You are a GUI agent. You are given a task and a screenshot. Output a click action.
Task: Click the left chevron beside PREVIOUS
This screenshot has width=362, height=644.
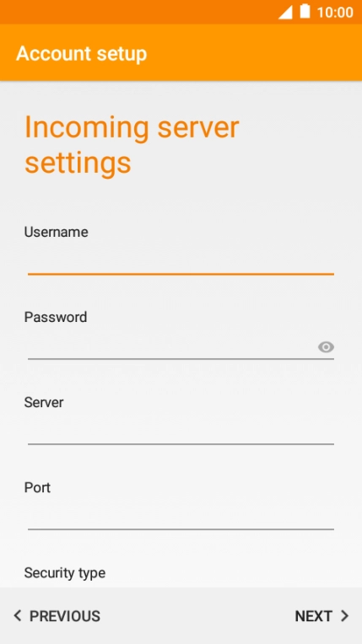pos(17,615)
